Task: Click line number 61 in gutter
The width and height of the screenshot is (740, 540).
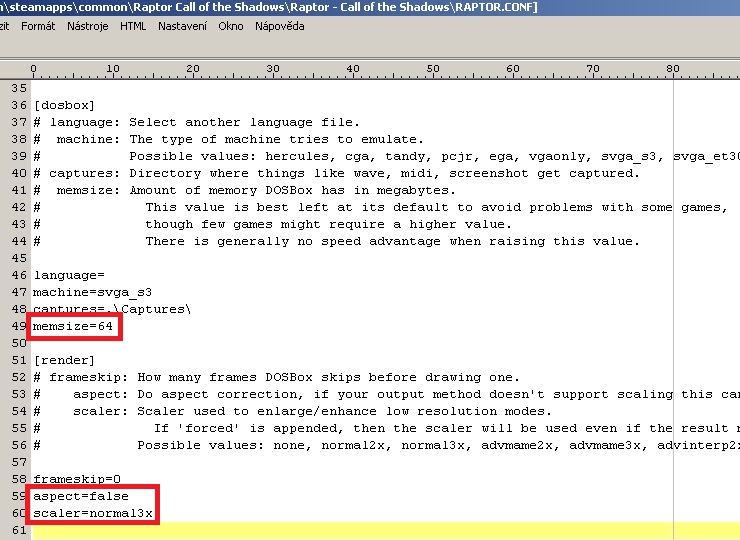Action: [x=19, y=530]
